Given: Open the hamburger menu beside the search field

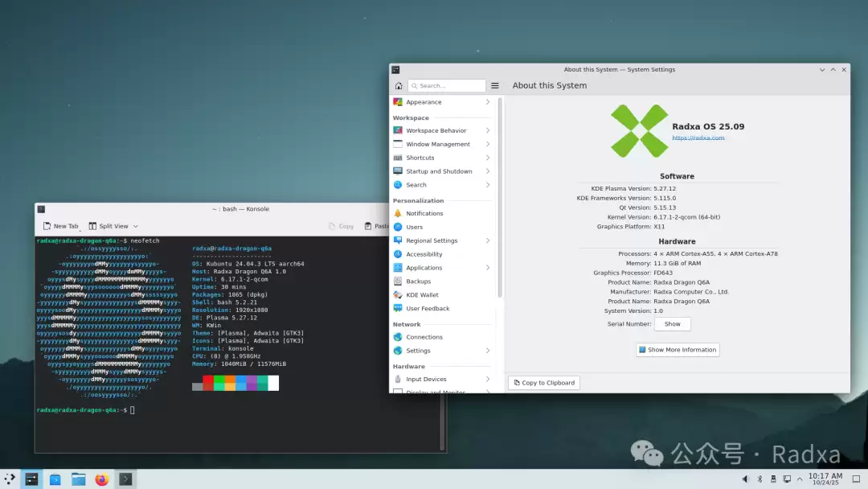Looking at the screenshot, I should coord(495,85).
